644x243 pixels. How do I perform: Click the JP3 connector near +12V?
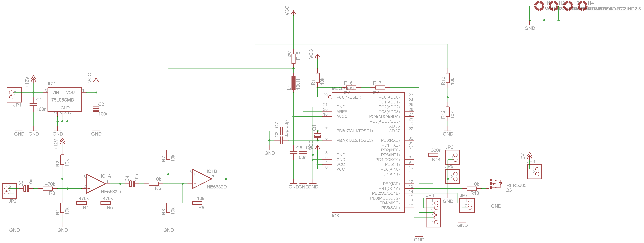pyautogui.click(x=534, y=172)
